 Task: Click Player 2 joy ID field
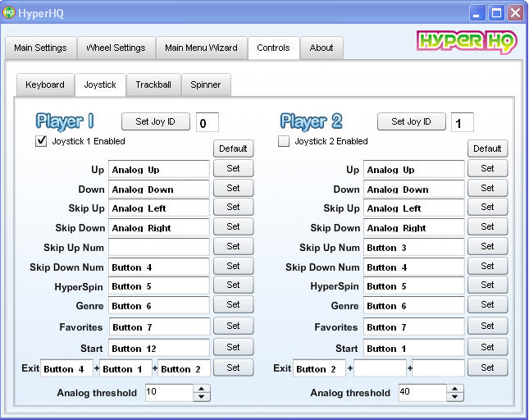pyautogui.click(x=463, y=122)
